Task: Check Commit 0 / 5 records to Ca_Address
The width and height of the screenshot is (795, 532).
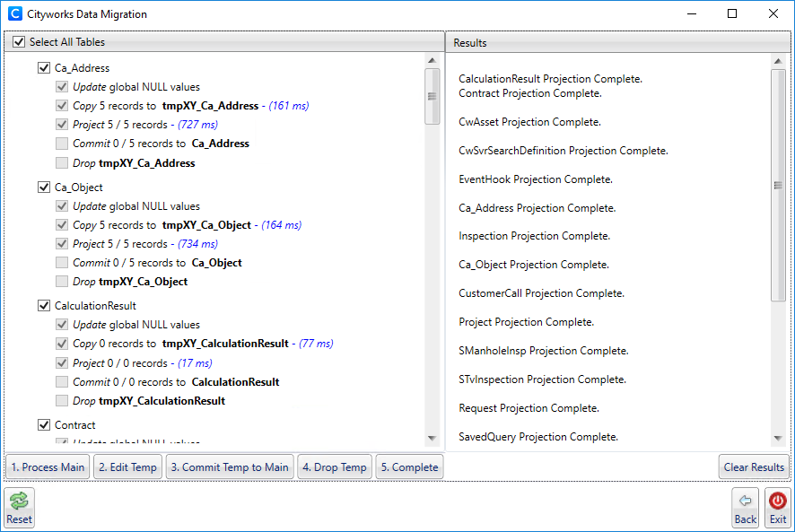Action: pos(62,144)
